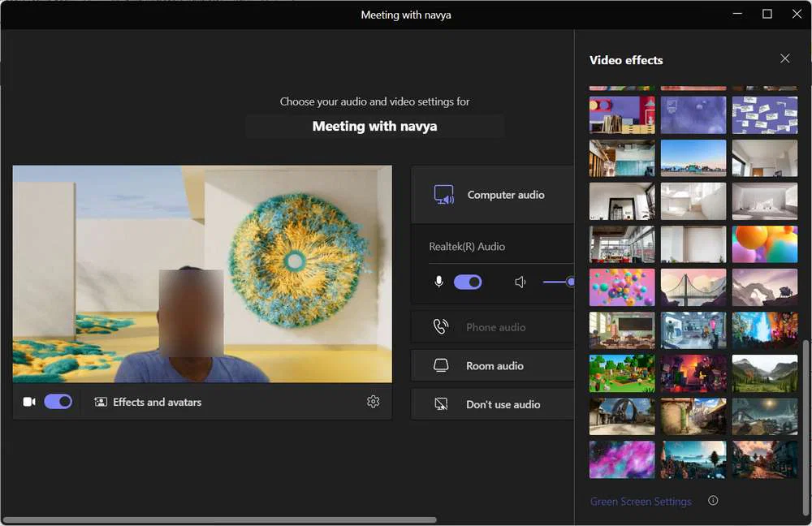Click the info icon beside Green Screen Settings
Screen dimensions: 812x526
point(713,501)
